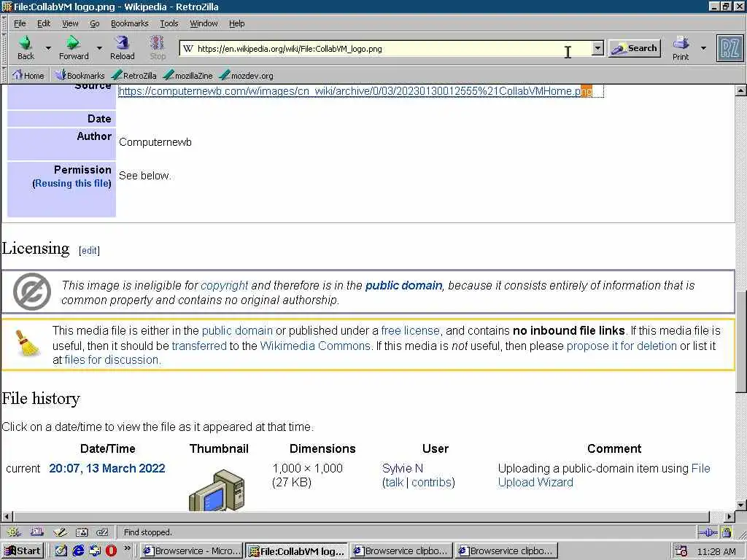Expand the Back button history dropdown
The height and width of the screenshot is (560, 747).
(48, 48)
